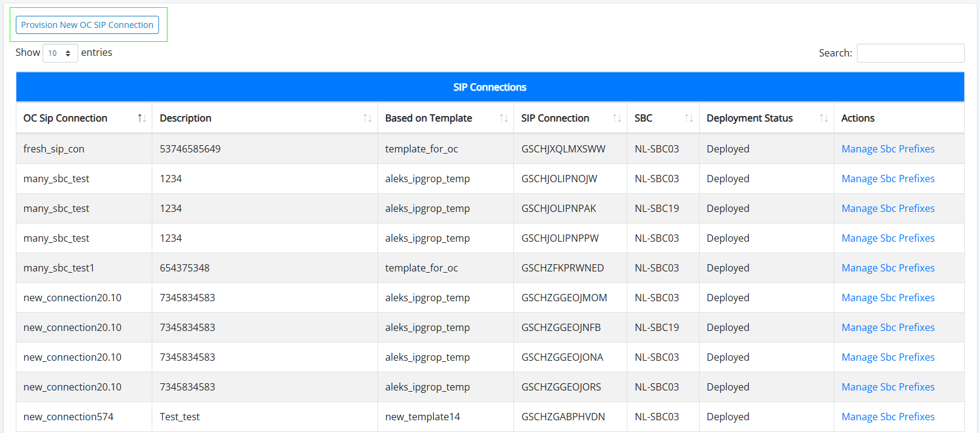Focus the Search input field
The image size is (980, 433).
tap(910, 53)
